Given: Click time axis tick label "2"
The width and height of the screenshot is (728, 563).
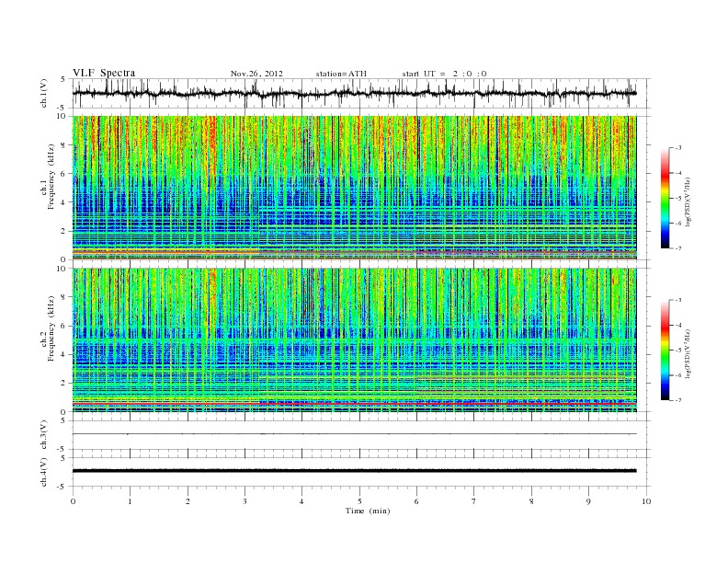Looking at the screenshot, I should click(x=188, y=501).
